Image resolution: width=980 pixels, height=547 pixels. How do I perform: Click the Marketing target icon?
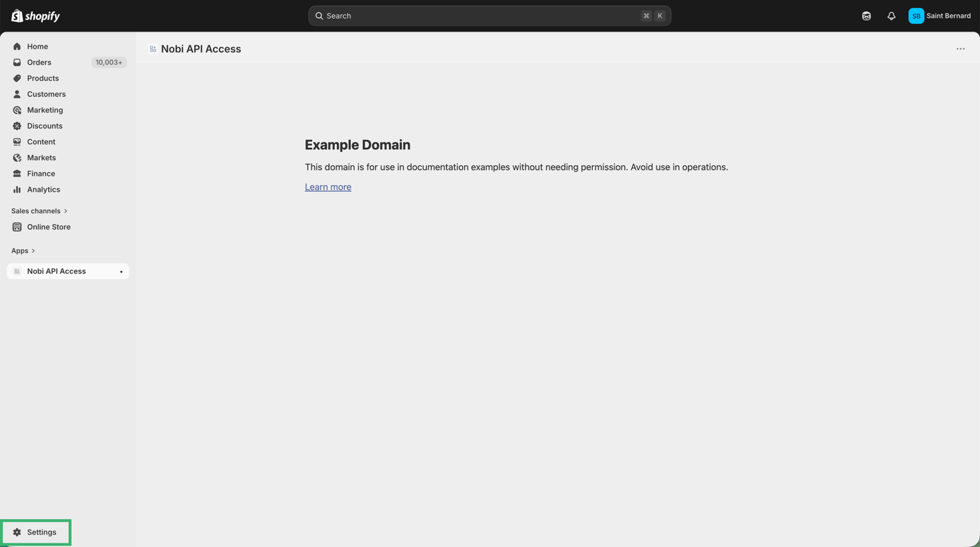click(x=17, y=110)
